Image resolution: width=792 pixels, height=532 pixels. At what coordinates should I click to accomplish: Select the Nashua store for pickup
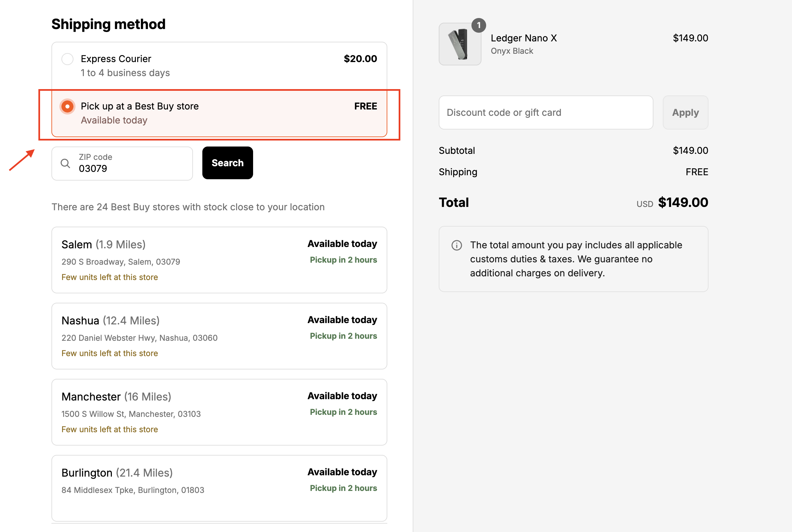pyautogui.click(x=219, y=336)
